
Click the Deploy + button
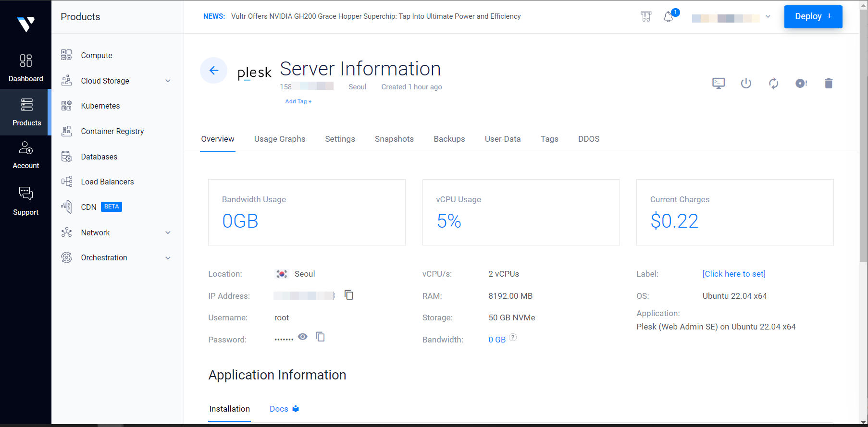pyautogui.click(x=813, y=17)
